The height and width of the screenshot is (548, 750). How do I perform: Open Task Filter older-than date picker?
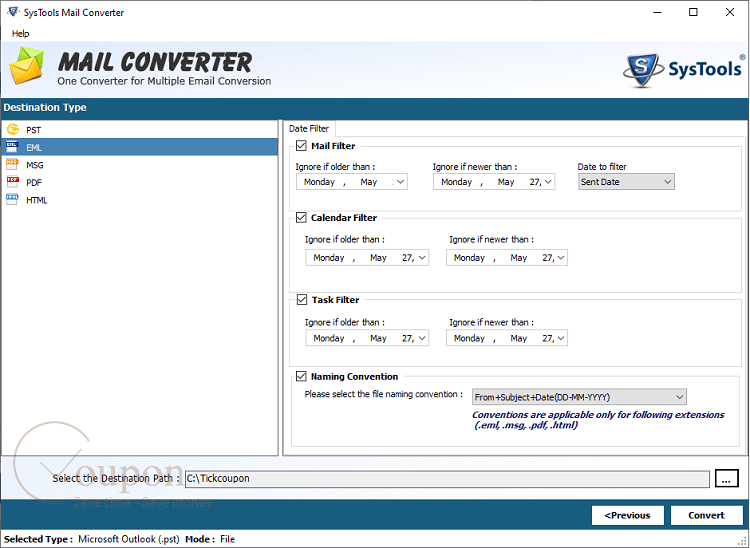[422, 338]
